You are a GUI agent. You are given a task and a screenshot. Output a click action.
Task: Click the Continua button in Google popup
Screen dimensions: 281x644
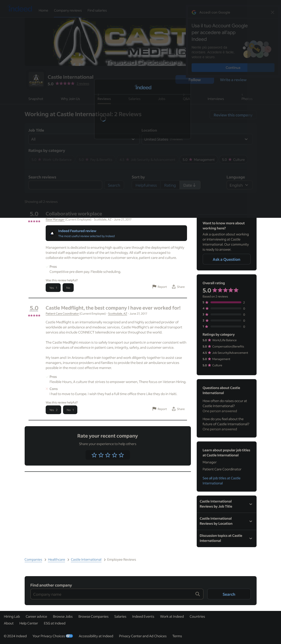(233, 68)
